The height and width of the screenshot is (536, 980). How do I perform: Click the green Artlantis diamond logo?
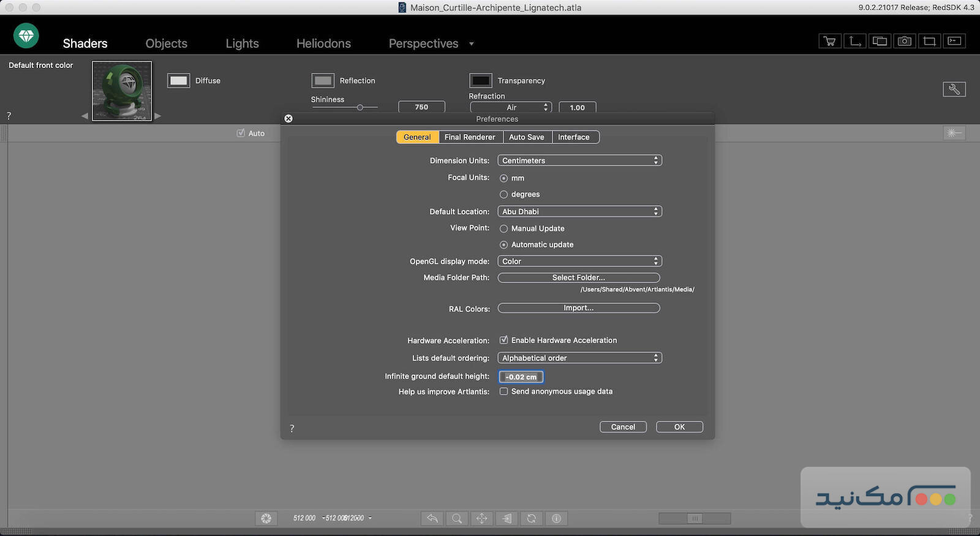tap(26, 36)
